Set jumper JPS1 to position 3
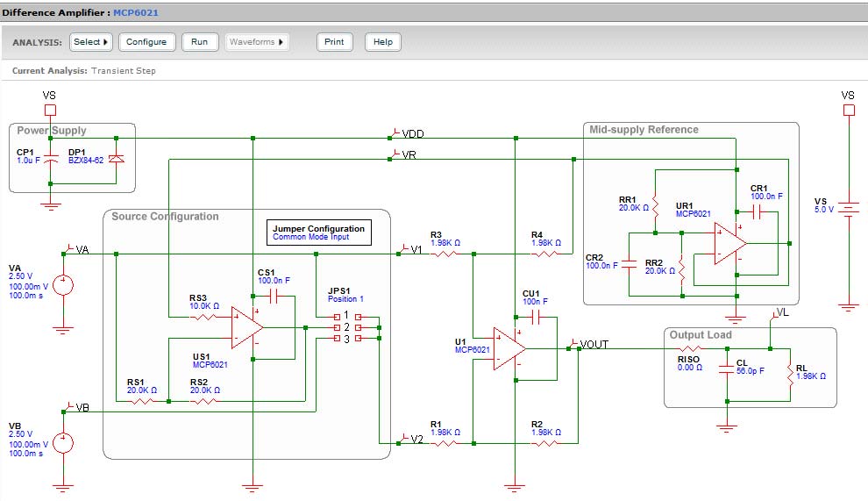This screenshot has height=501, width=868. coord(347,339)
